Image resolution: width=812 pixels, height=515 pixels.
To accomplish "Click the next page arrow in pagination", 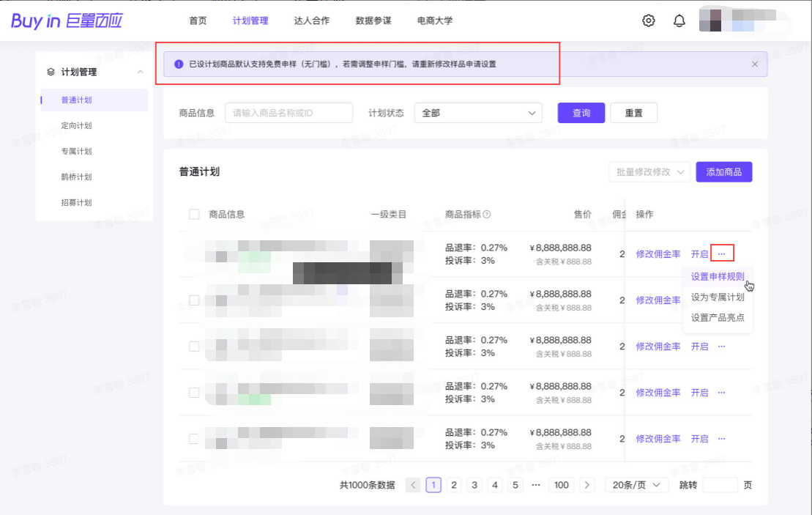I will (587, 485).
